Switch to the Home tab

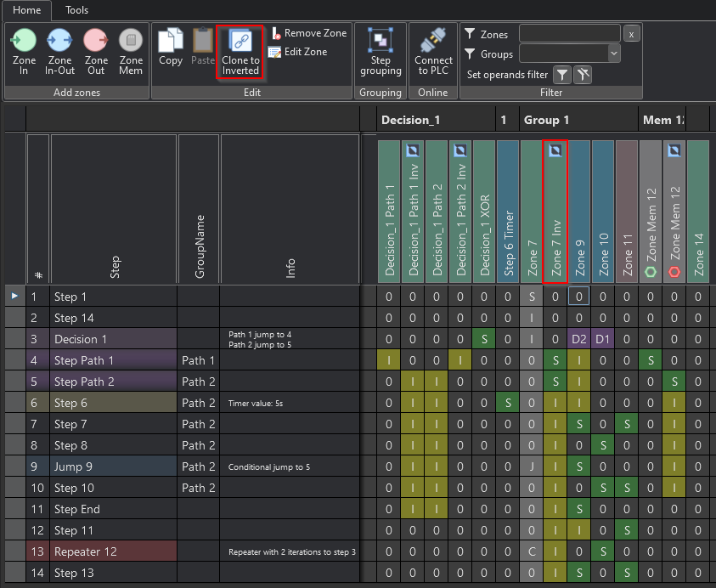coord(26,10)
